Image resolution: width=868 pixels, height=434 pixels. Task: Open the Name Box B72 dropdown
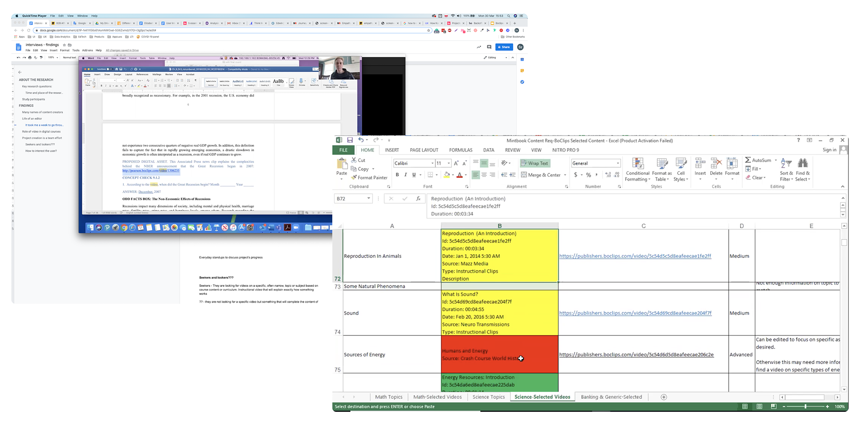pos(369,198)
